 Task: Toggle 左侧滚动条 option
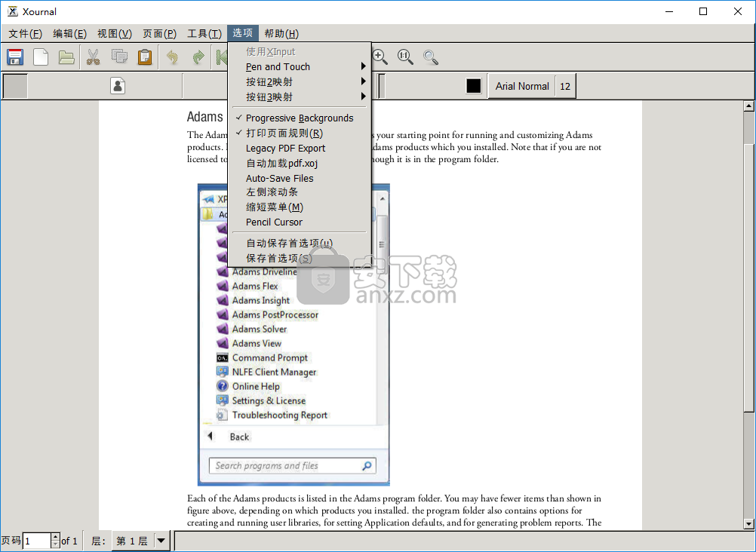coord(300,192)
